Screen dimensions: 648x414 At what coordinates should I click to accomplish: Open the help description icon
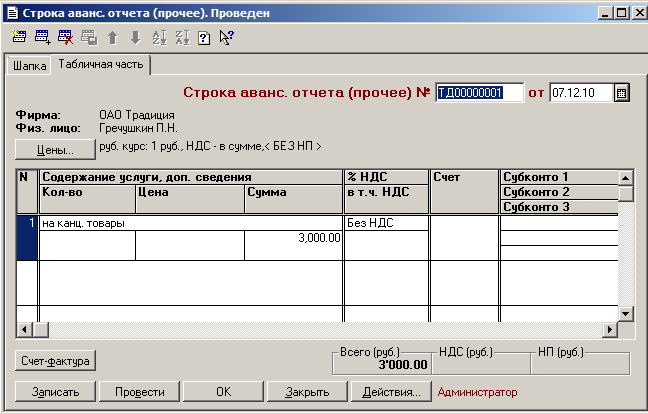pyautogui.click(x=204, y=38)
